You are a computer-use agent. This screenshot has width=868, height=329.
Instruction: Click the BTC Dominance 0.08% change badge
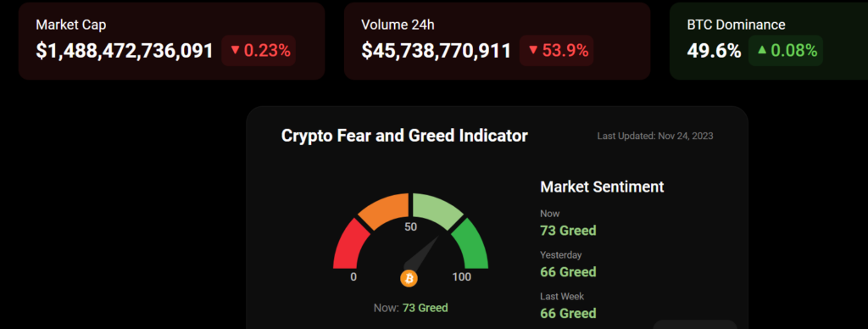(786, 50)
